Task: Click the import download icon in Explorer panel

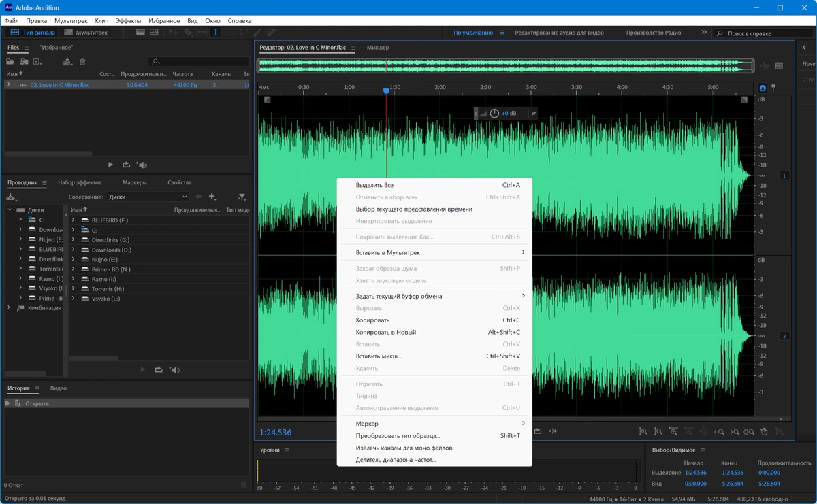Action: tap(11, 197)
